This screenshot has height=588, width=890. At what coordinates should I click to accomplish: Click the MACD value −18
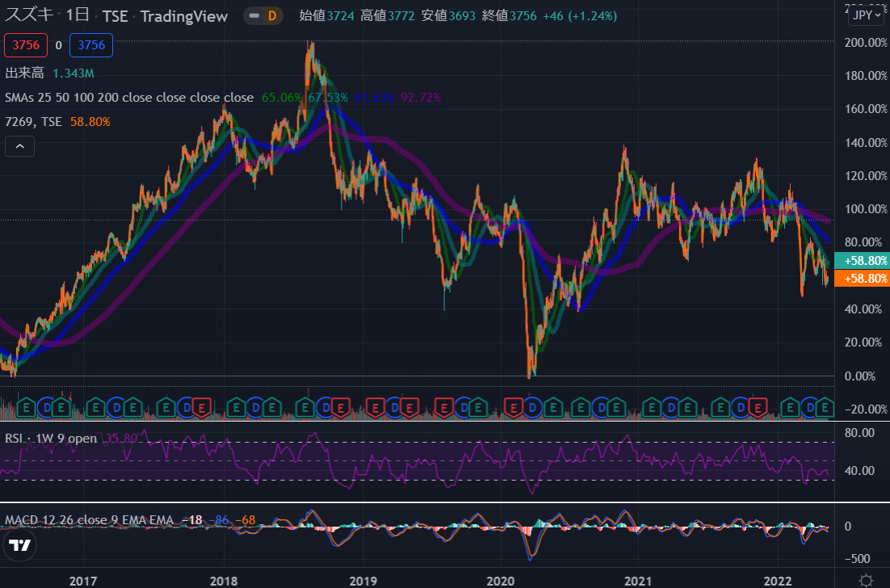[x=192, y=520]
